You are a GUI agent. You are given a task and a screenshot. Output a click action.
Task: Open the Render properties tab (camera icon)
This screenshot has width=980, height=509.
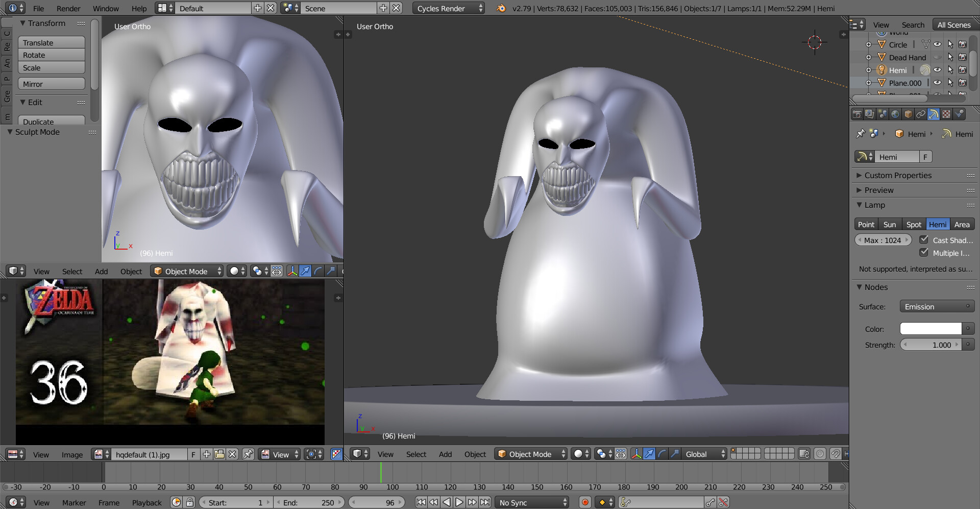857,114
